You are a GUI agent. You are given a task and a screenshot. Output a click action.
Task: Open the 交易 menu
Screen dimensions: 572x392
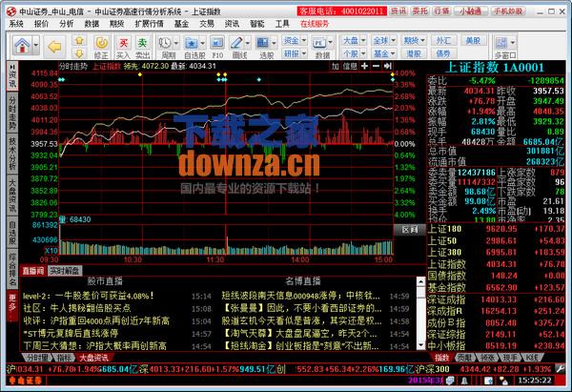(207, 24)
